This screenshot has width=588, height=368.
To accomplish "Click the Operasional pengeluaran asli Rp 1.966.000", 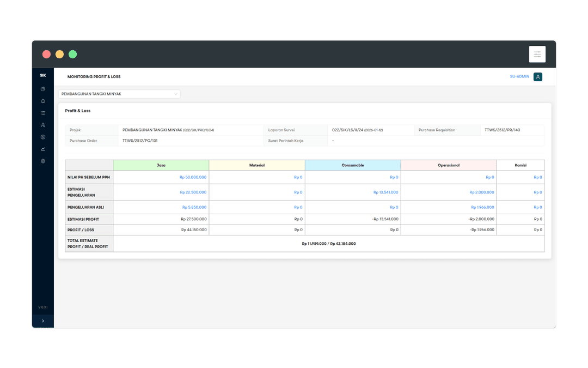I will click(x=482, y=207).
